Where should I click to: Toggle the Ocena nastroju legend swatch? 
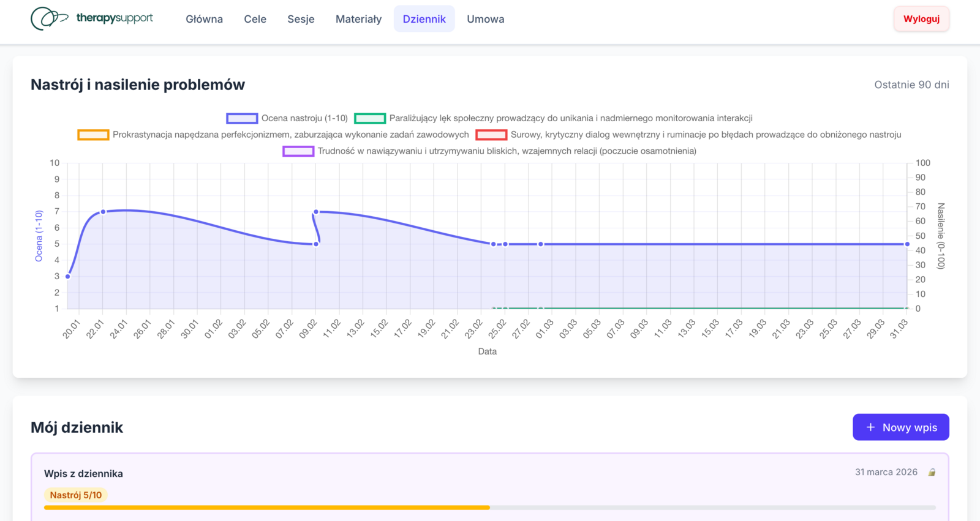pos(242,118)
